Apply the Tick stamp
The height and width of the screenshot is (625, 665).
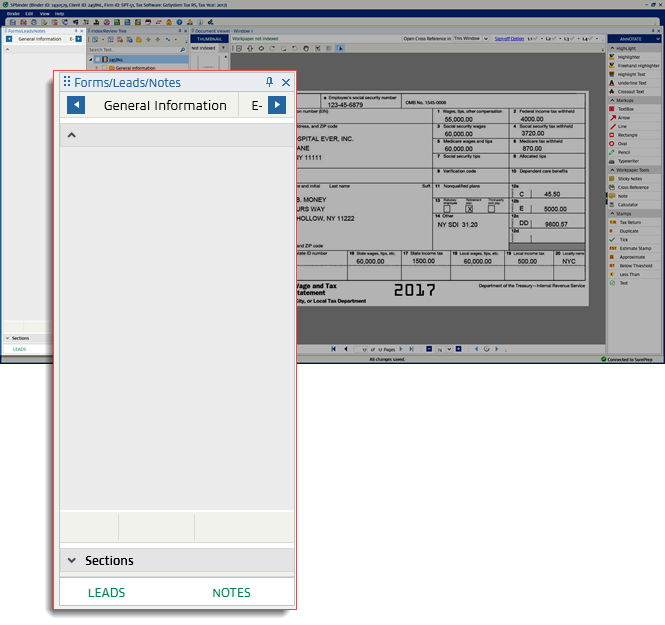click(623, 239)
